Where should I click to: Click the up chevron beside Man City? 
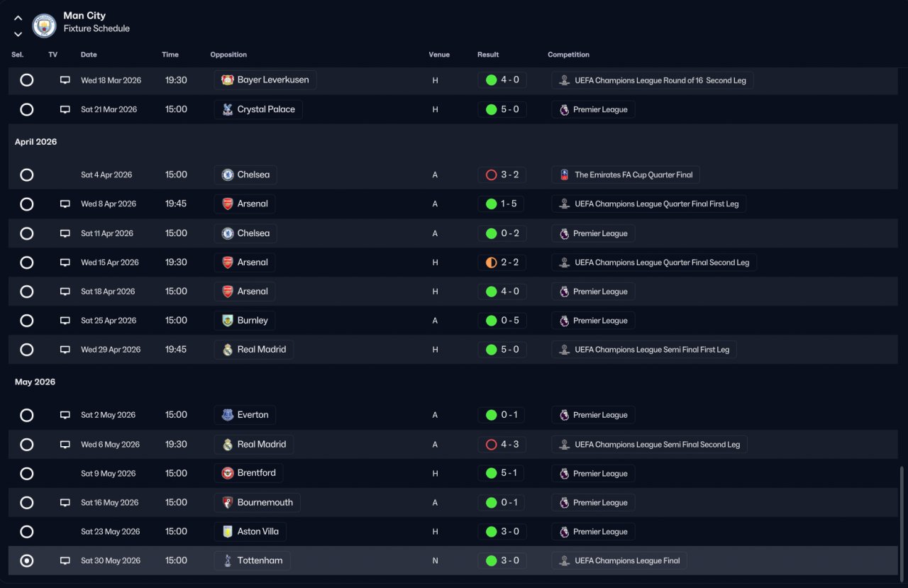coord(18,18)
